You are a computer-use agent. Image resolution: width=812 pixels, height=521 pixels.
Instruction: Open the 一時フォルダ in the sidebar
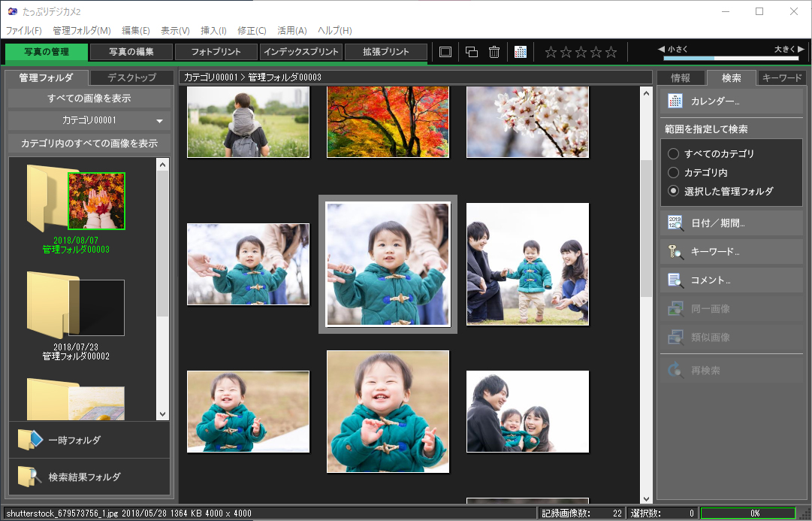pyautogui.click(x=89, y=440)
